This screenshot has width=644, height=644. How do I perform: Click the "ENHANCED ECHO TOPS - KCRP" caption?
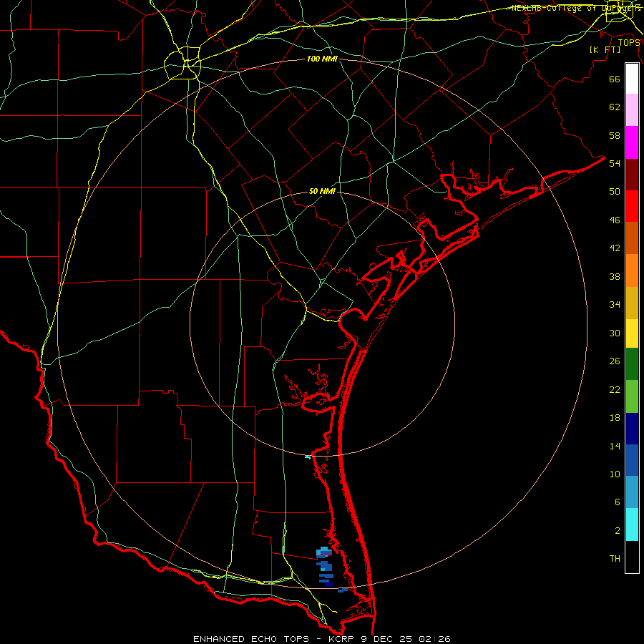273,639
